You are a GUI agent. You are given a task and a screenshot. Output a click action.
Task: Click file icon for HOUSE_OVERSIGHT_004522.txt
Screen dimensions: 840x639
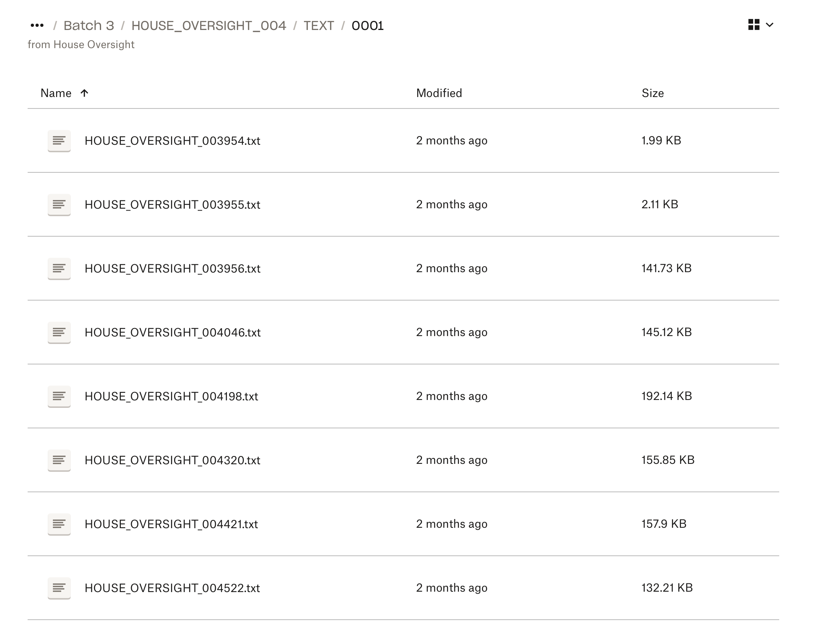click(59, 588)
